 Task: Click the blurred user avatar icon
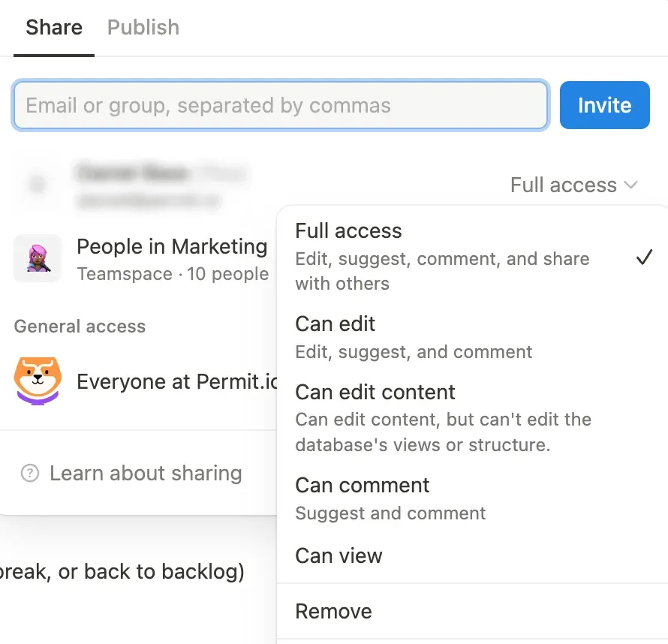[x=38, y=184]
